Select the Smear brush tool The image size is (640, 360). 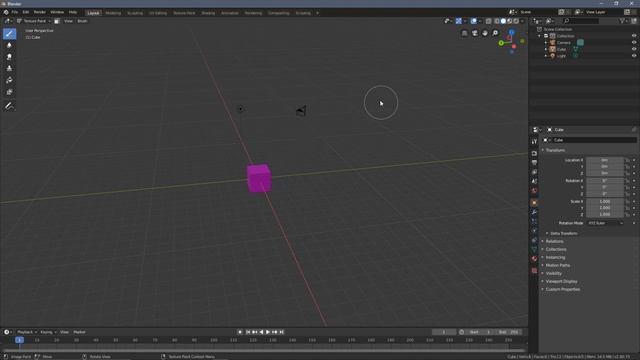click(9, 57)
